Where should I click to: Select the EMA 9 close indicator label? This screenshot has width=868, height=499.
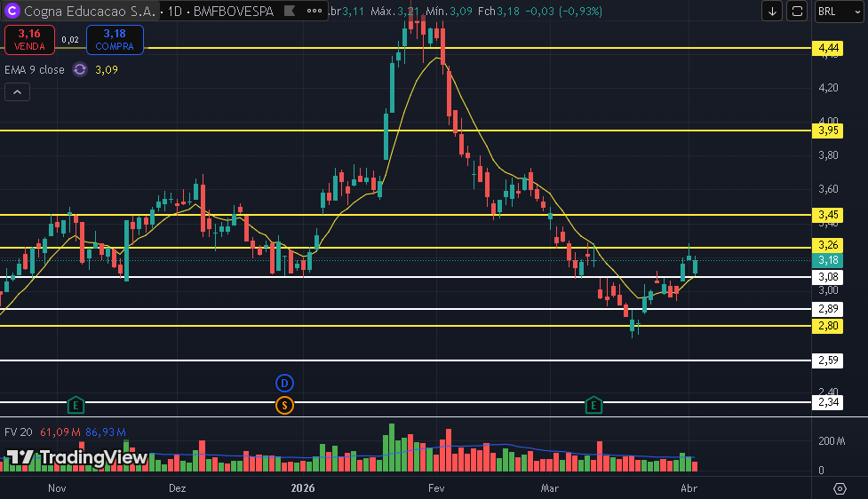35,70
